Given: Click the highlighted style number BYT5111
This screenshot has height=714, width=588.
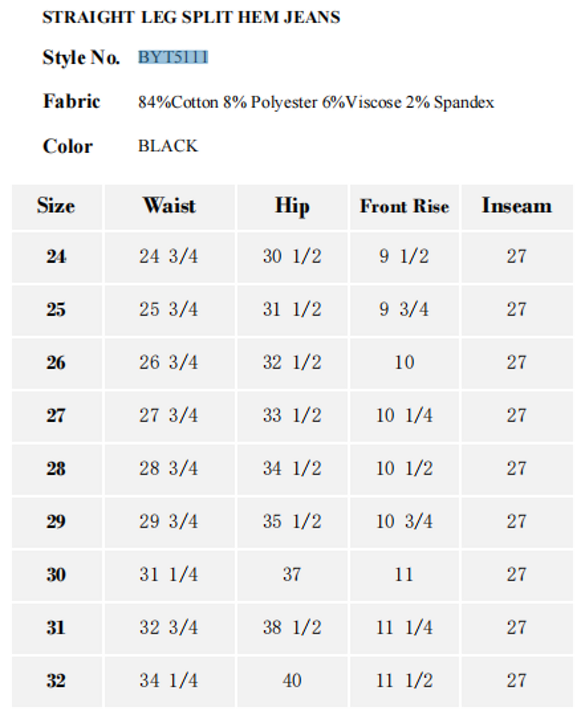Looking at the screenshot, I should [x=173, y=57].
